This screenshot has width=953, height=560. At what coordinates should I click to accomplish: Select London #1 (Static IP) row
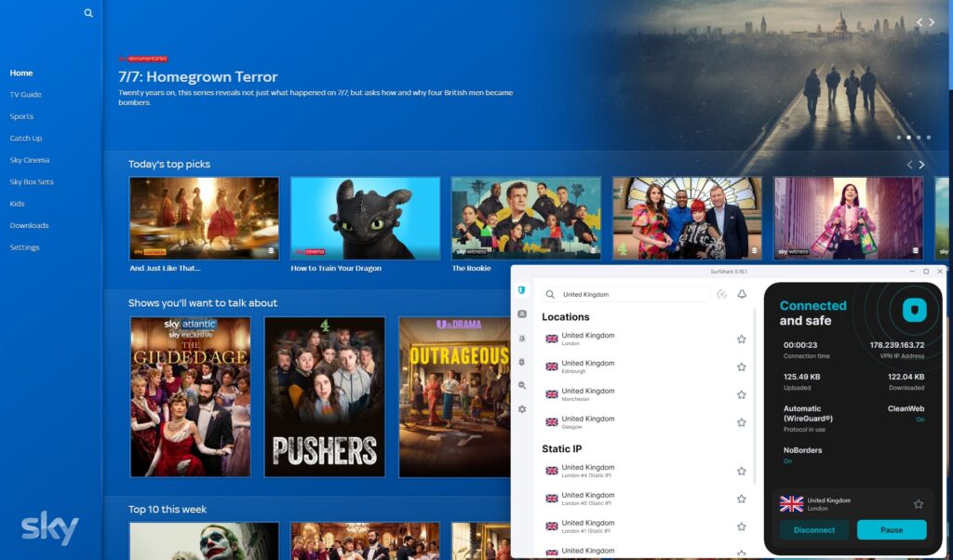646,527
